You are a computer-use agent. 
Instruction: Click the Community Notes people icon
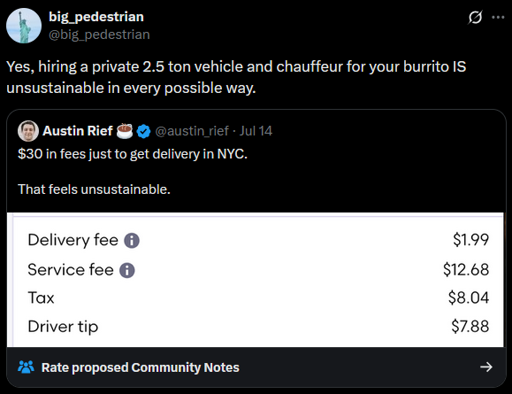pos(26,367)
